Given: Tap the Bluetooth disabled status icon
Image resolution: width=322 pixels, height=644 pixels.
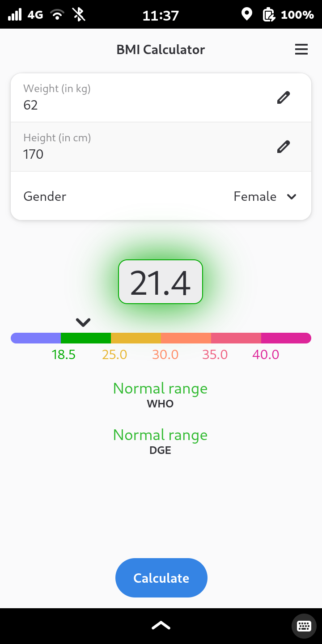Looking at the screenshot, I should coord(79,14).
